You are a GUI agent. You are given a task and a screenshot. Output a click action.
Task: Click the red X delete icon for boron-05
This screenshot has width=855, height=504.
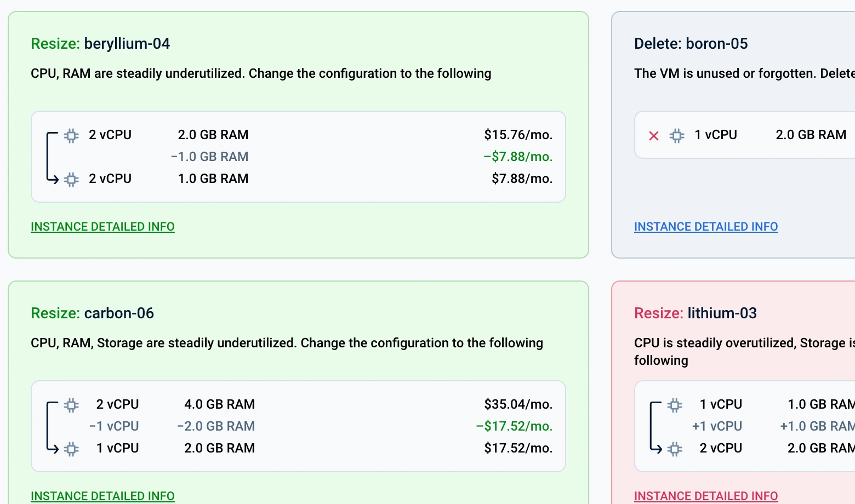[654, 135]
